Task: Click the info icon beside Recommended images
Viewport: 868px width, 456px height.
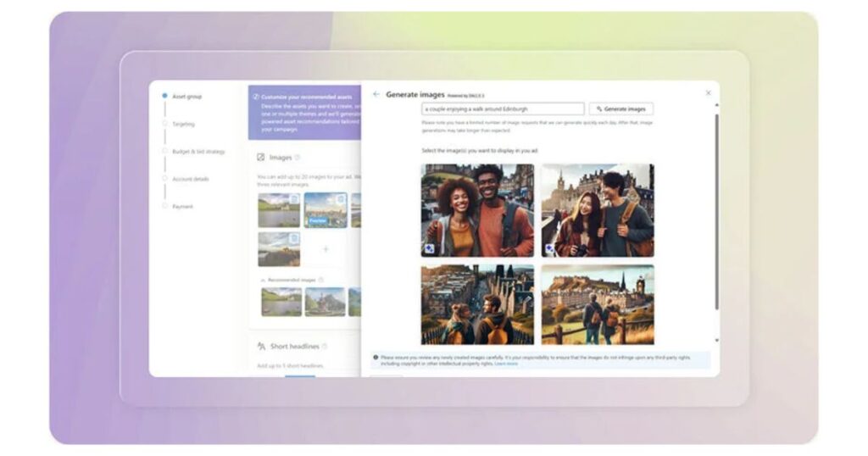Action: coord(321,280)
